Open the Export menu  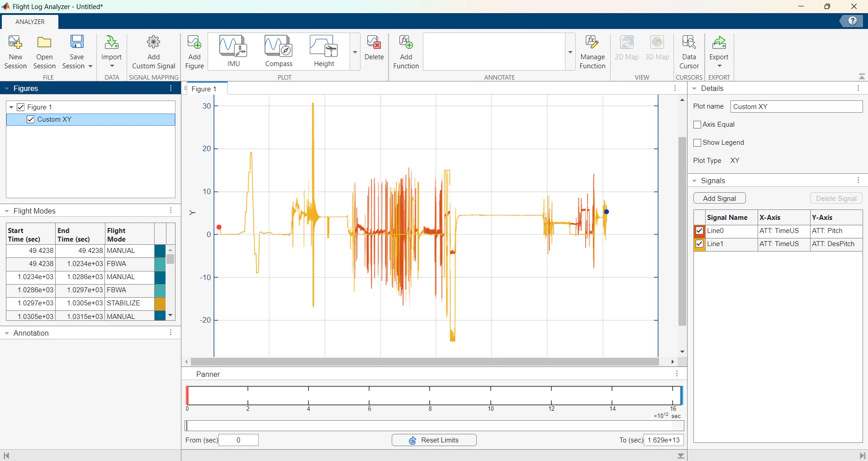coord(719,52)
